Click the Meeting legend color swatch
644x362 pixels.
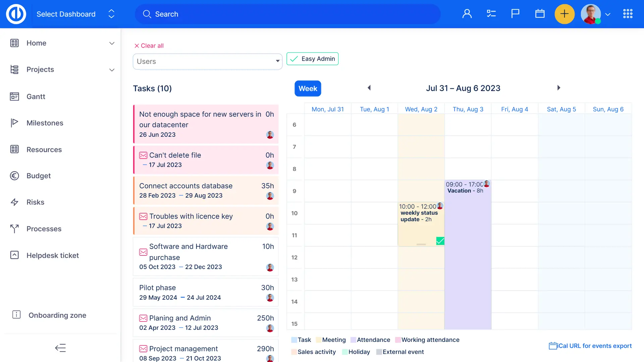(319, 340)
